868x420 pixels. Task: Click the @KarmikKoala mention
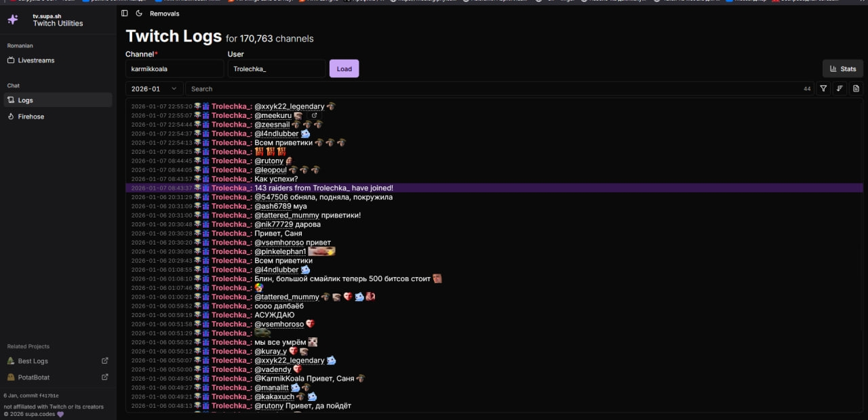(279, 379)
